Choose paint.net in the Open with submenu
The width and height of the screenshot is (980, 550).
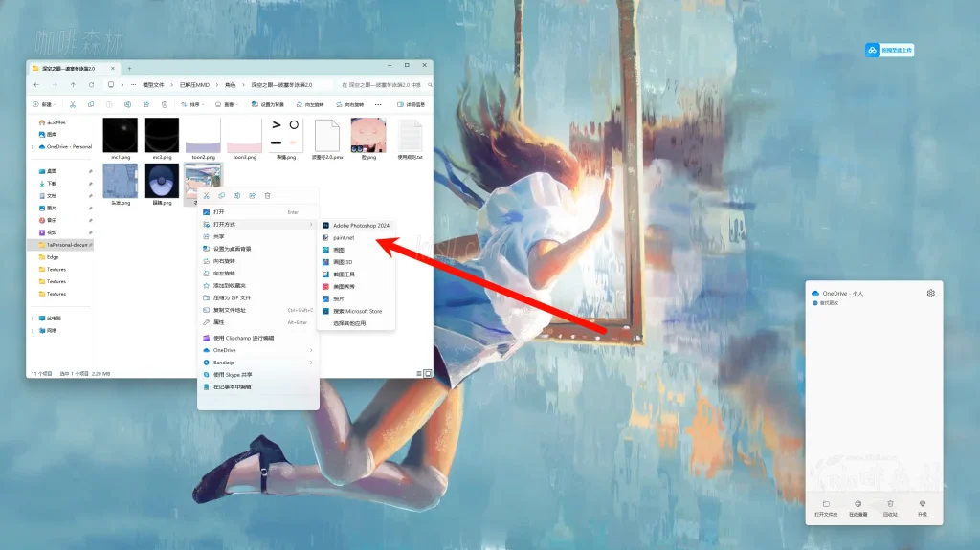tap(356, 237)
